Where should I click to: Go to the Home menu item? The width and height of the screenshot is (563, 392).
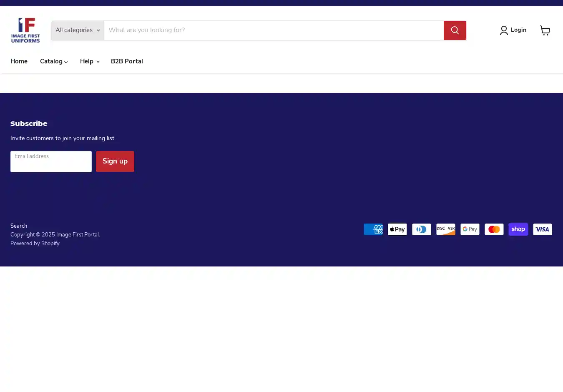[x=19, y=61]
